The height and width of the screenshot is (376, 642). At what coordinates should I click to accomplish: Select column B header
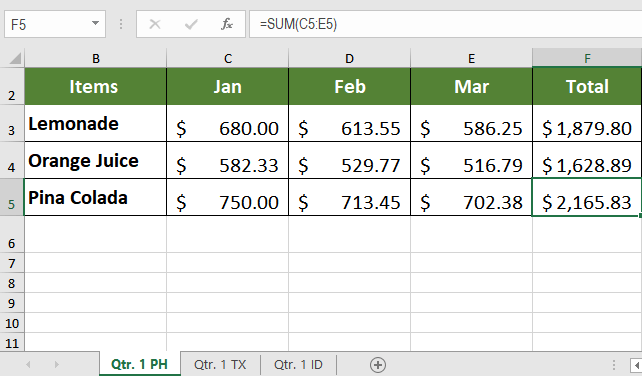click(96, 58)
